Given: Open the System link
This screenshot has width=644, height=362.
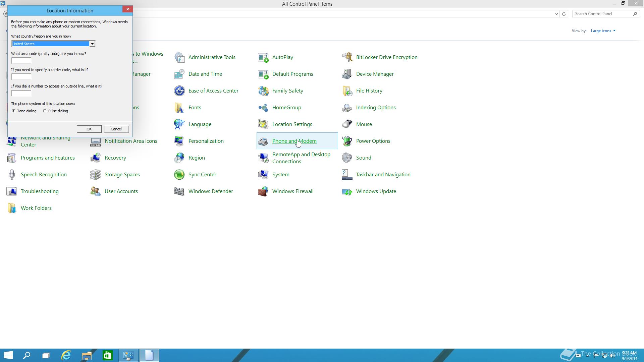Looking at the screenshot, I should (x=281, y=175).
